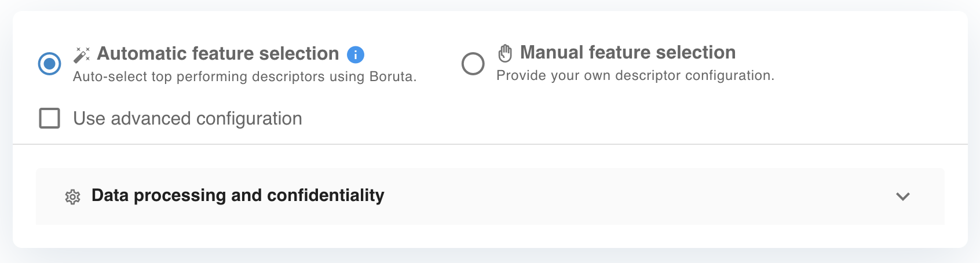Tick the Use advanced configuration checkbox
This screenshot has height=263, width=980.
pos(49,118)
